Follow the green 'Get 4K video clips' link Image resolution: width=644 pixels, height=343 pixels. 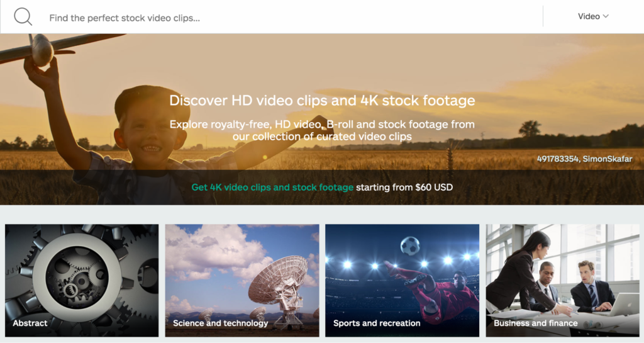(272, 187)
